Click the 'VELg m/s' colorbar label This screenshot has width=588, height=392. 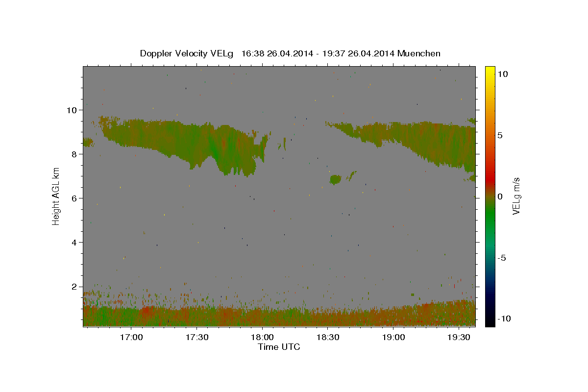click(x=516, y=196)
